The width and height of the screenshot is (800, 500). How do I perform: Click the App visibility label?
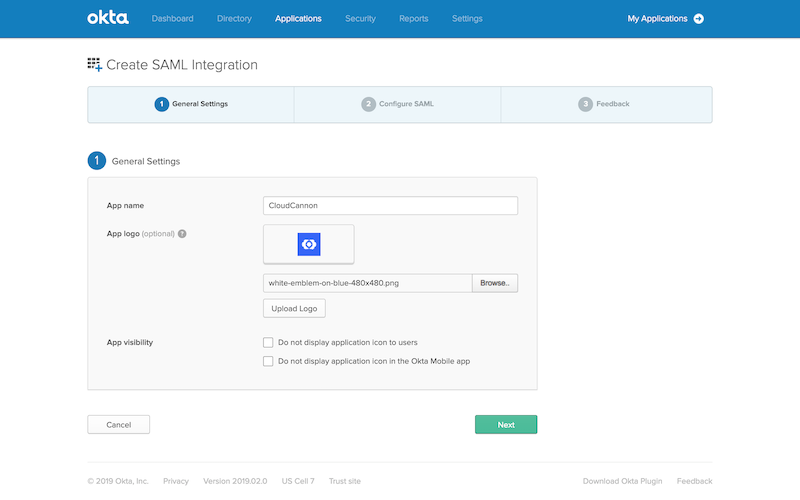pyautogui.click(x=130, y=342)
